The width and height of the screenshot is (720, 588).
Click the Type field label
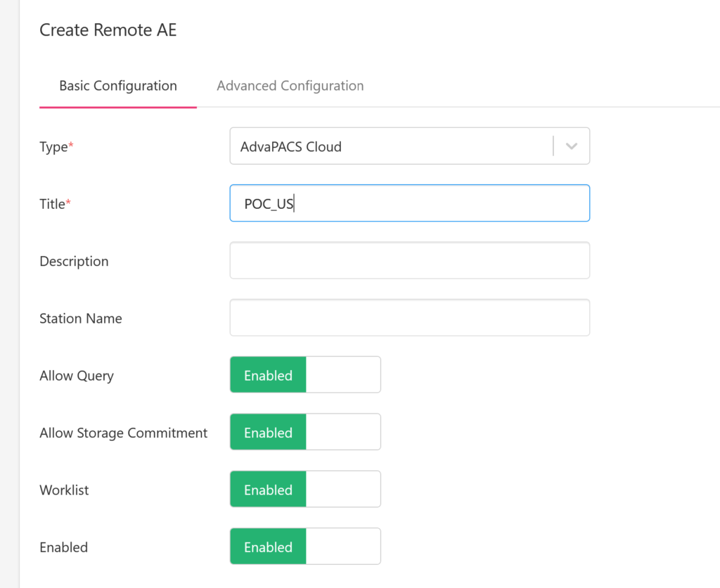pyautogui.click(x=56, y=147)
